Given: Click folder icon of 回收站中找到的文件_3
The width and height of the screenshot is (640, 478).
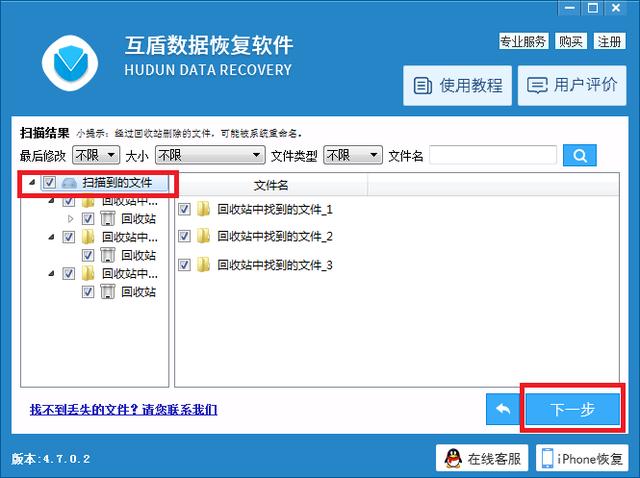Looking at the screenshot, I should 203,265.
